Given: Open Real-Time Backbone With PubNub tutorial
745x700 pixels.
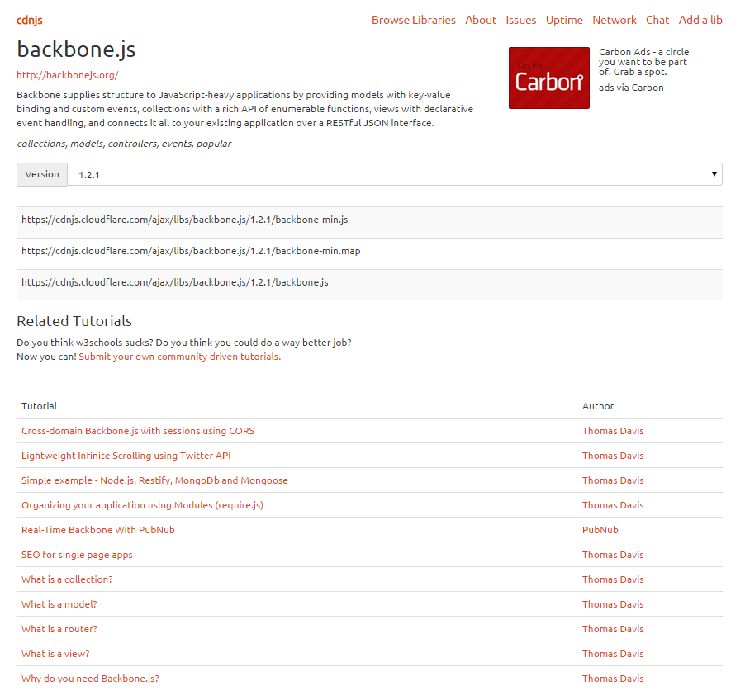Looking at the screenshot, I should [x=98, y=530].
